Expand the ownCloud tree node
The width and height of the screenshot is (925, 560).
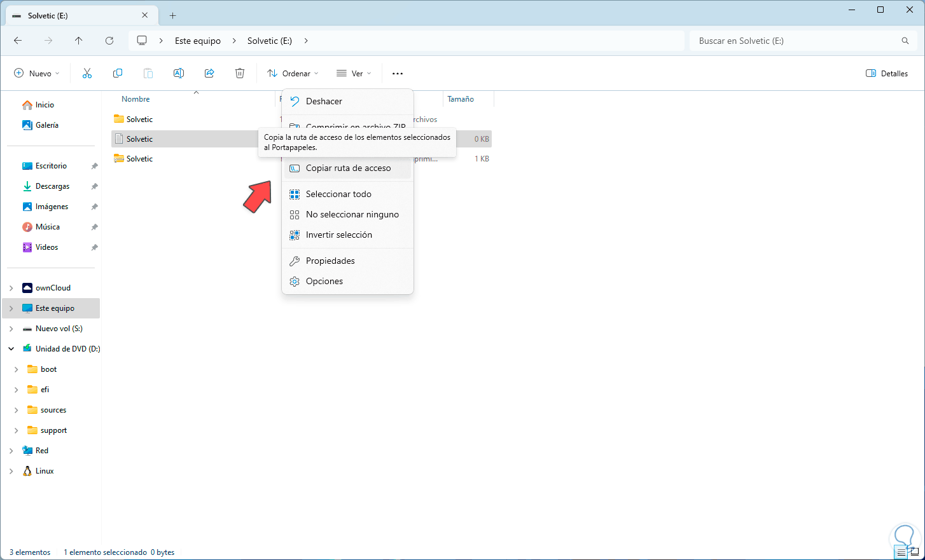(x=11, y=288)
